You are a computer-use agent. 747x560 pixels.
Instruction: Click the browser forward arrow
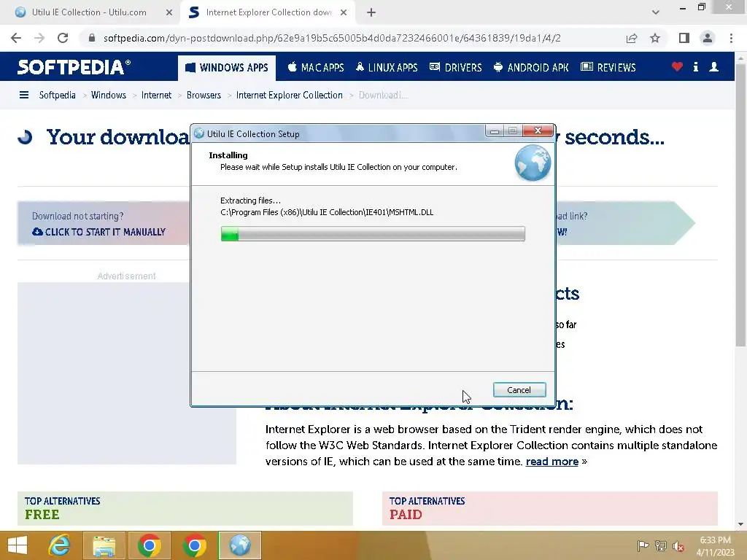tap(39, 38)
